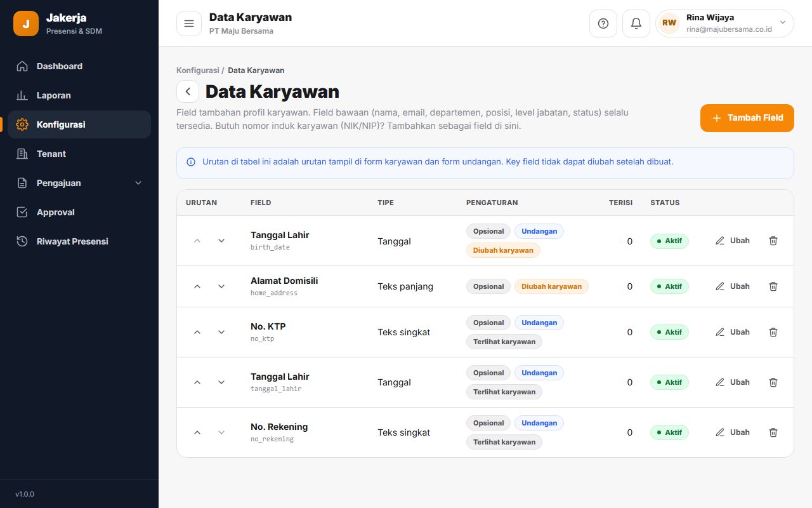
Task: View Riwayat Presensi
Action: pos(79,241)
